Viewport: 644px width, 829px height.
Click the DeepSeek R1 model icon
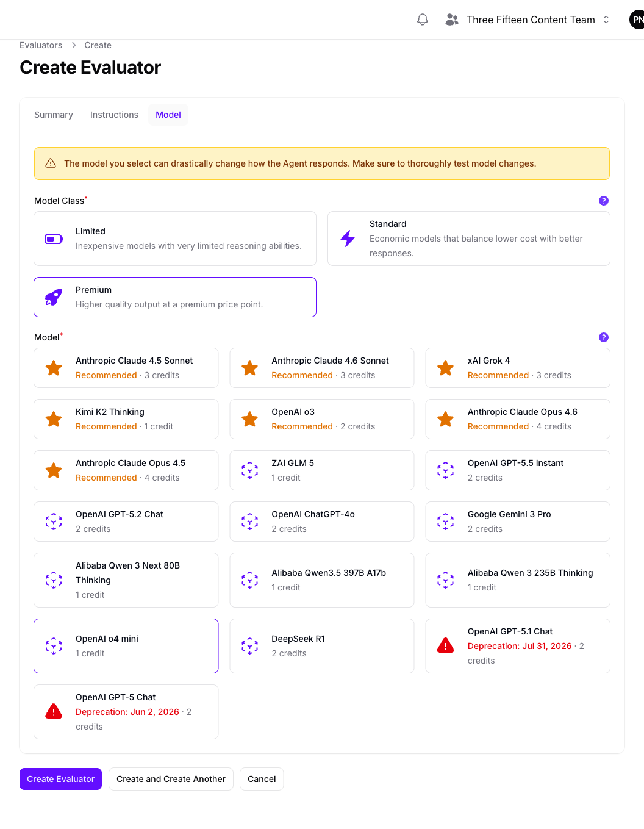coord(250,646)
